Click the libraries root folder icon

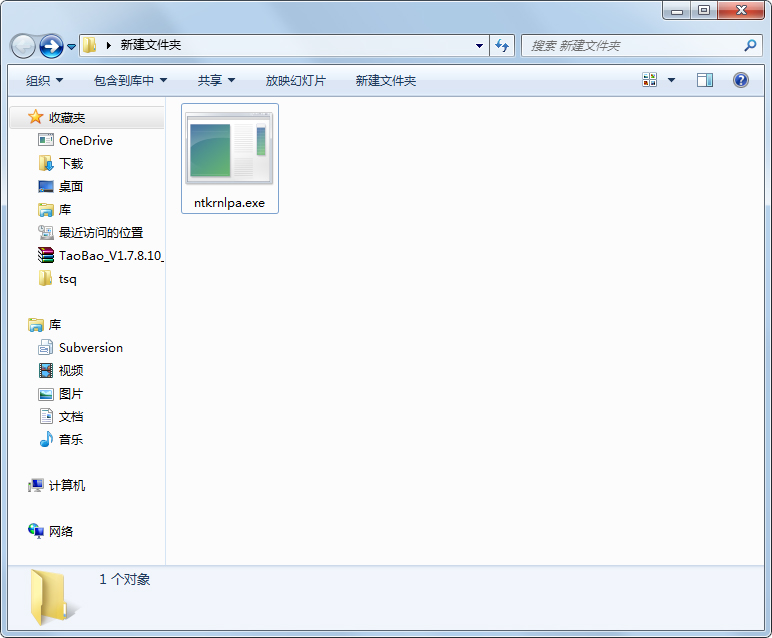35,325
